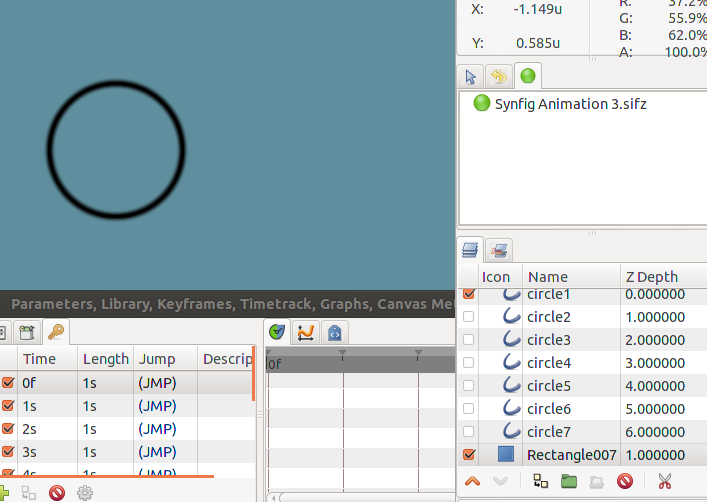Jump to the 3s keyframe via (JMP)
The width and height of the screenshot is (707, 502).
[x=157, y=452]
